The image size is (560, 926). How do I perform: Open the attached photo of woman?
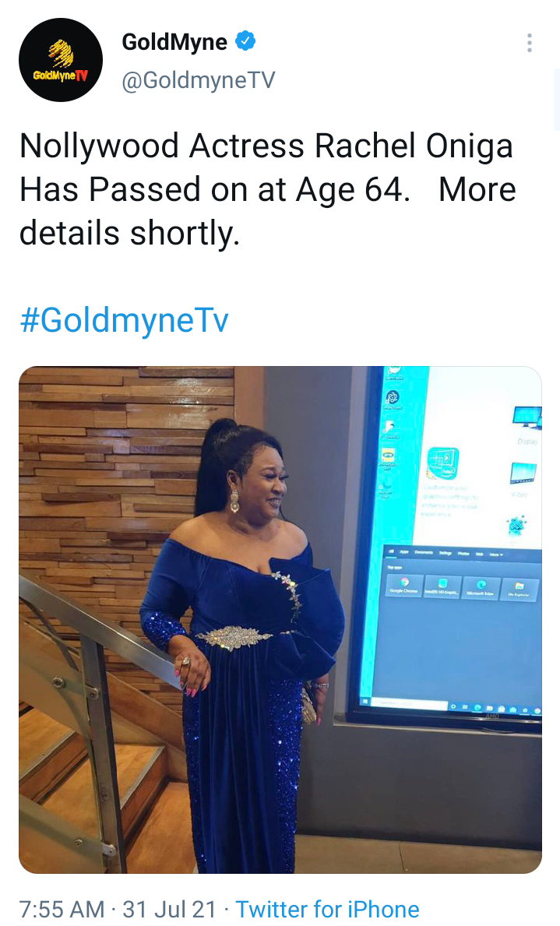click(280, 620)
